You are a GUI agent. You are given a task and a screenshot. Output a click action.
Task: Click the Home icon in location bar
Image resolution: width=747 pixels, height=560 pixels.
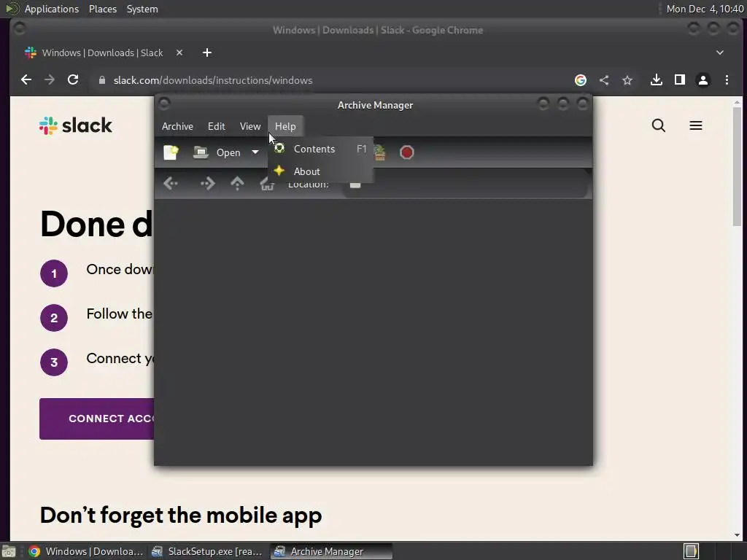pyautogui.click(x=266, y=184)
